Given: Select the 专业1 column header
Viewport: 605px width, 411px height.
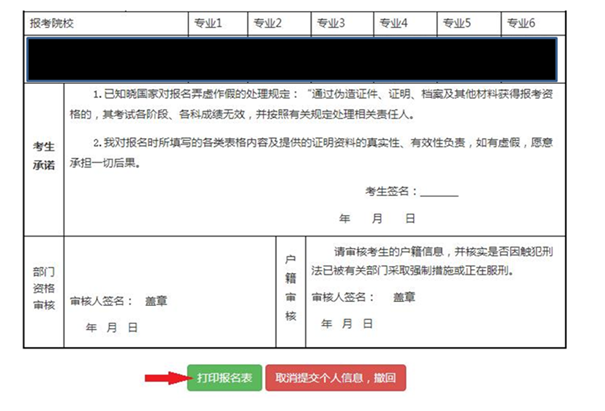Looking at the screenshot, I should coord(217,22).
